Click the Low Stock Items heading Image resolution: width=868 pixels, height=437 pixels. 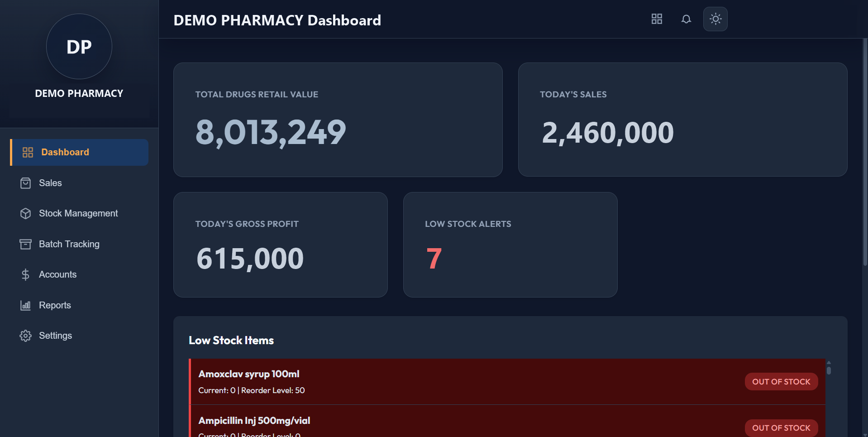pos(231,341)
